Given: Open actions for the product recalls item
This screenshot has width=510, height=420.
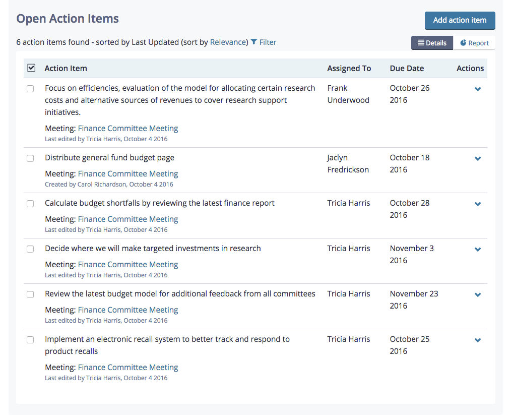Looking at the screenshot, I should point(477,340).
